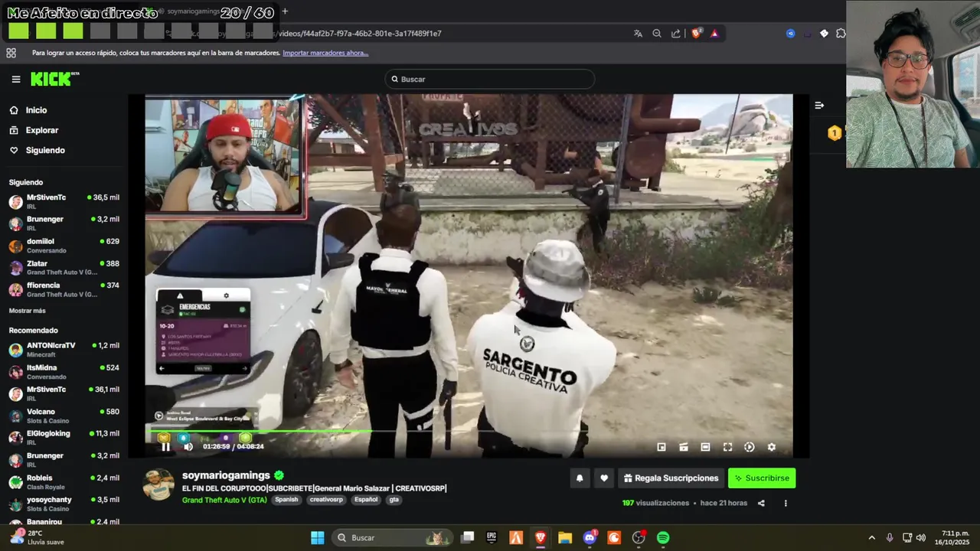Open ANTONIcraTV recommended channel
The image size is (980, 551).
pyautogui.click(x=64, y=350)
